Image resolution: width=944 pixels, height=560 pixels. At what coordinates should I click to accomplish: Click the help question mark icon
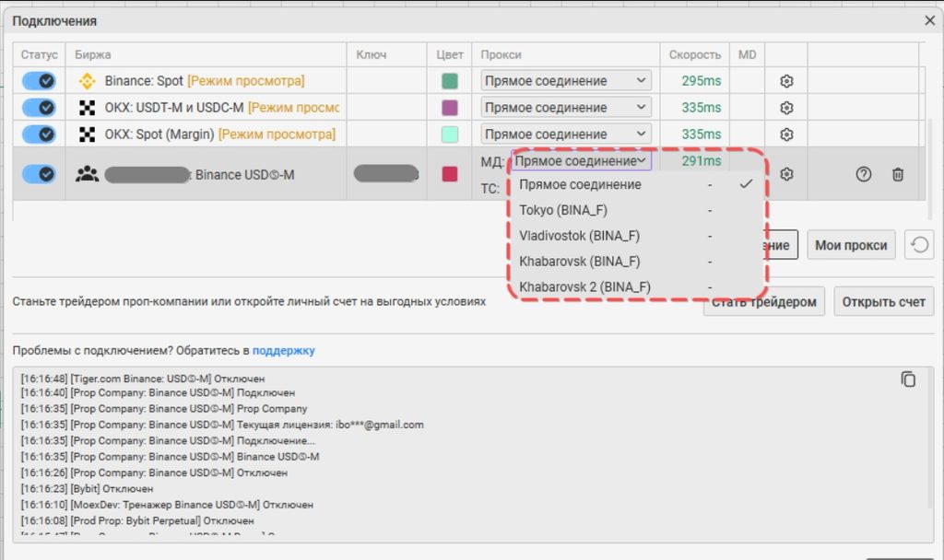point(863,174)
